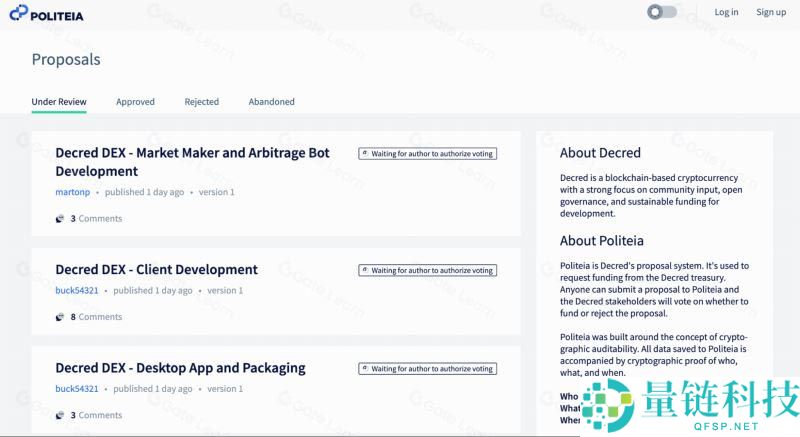The image size is (800, 437).
Task: Open the Log in page
Action: coord(726,12)
